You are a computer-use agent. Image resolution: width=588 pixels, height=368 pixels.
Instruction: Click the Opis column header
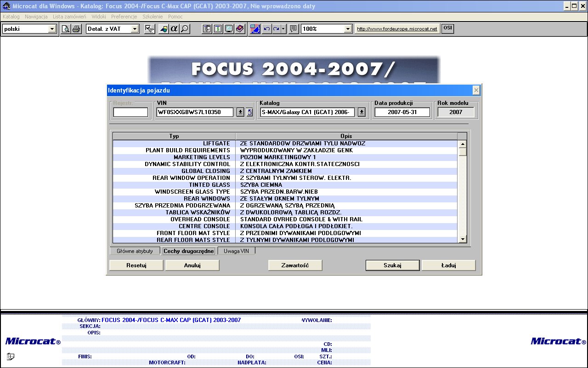(346, 136)
